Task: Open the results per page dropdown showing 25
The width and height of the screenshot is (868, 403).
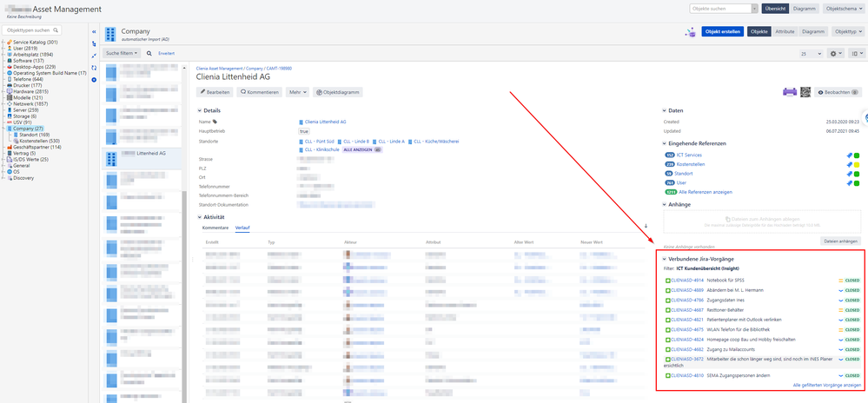Action: coord(811,54)
